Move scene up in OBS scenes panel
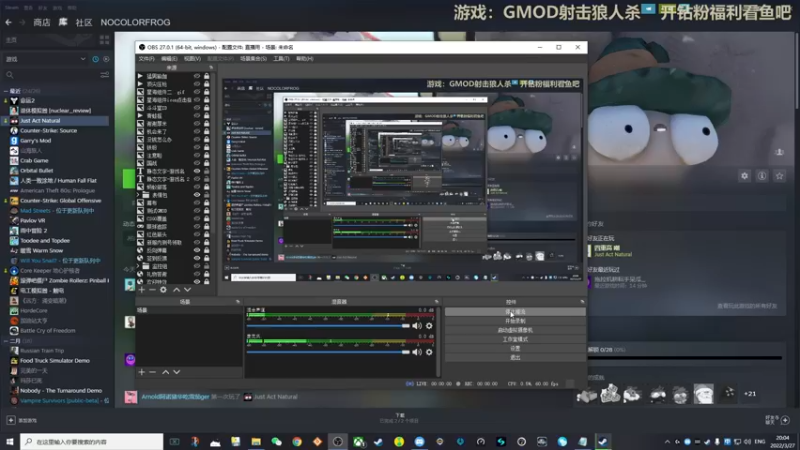Image resolution: width=800 pixels, height=450 pixels. pyautogui.click(x=166, y=372)
